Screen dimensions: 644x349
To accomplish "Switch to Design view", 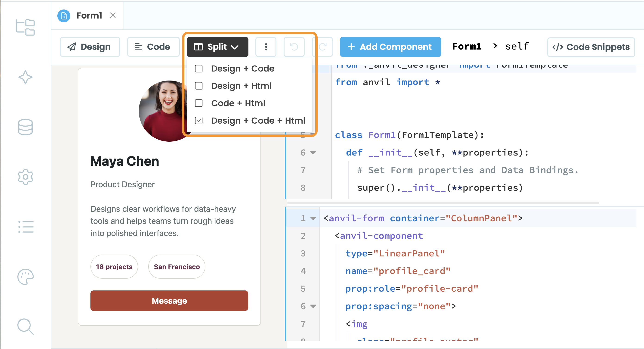I will click(x=90, y=47).
